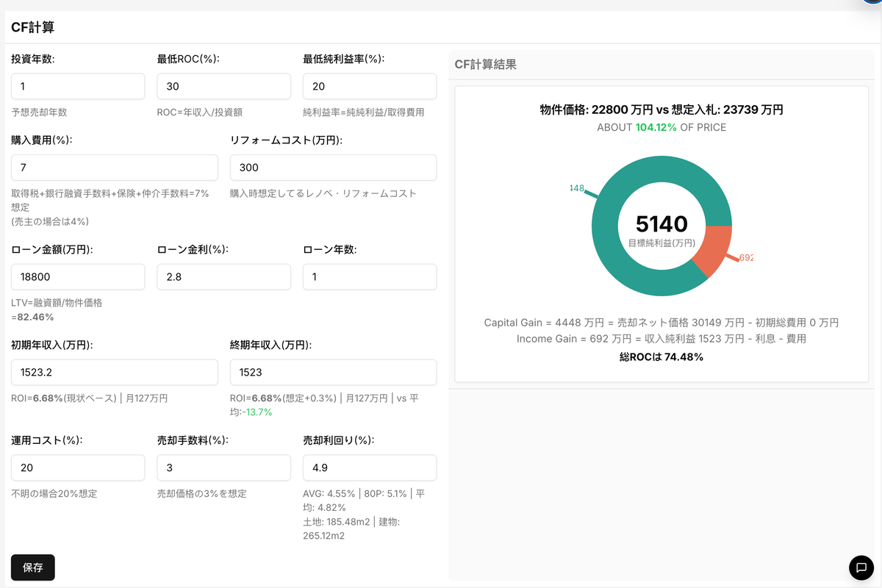
Task: Edit the ローン金額(万円) field
Action: point(78,277)
